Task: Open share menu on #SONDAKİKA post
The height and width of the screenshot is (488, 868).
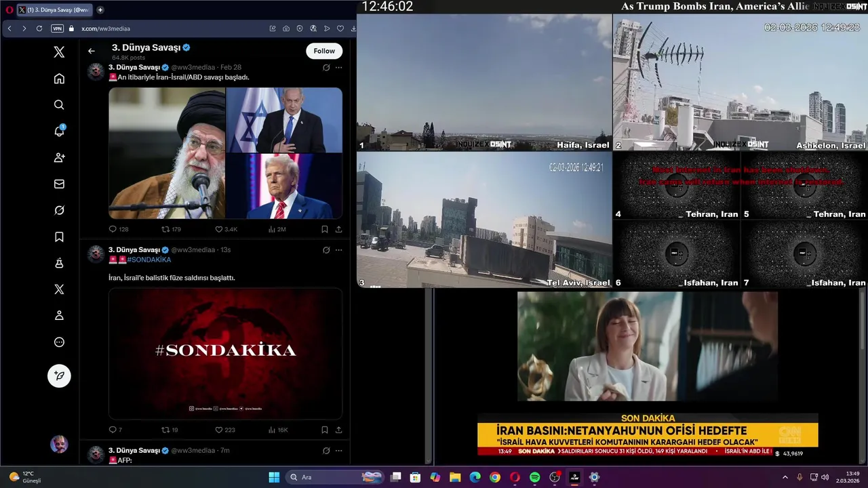Action: [338, 430]
